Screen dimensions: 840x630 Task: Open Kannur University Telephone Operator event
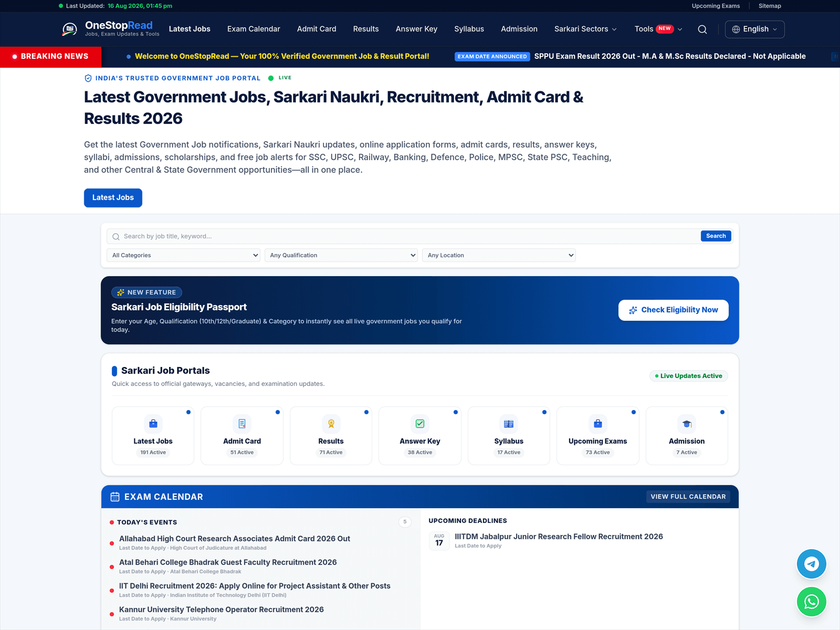click(222, 610)
